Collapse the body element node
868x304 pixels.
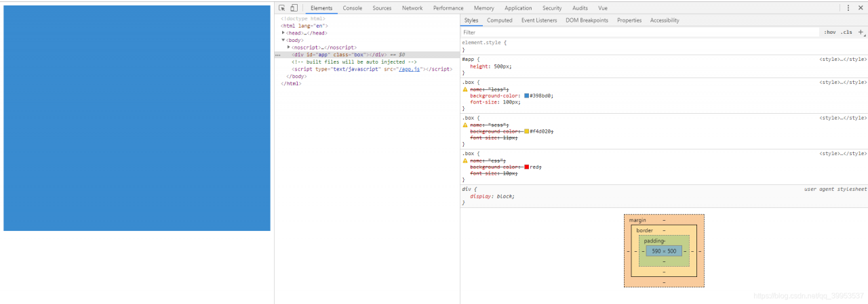(x=283, y=40)
